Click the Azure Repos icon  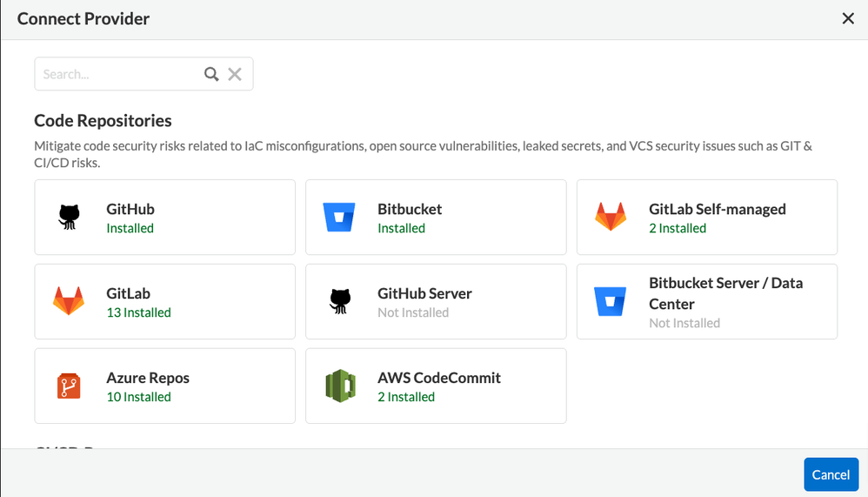tap(69, 386)
